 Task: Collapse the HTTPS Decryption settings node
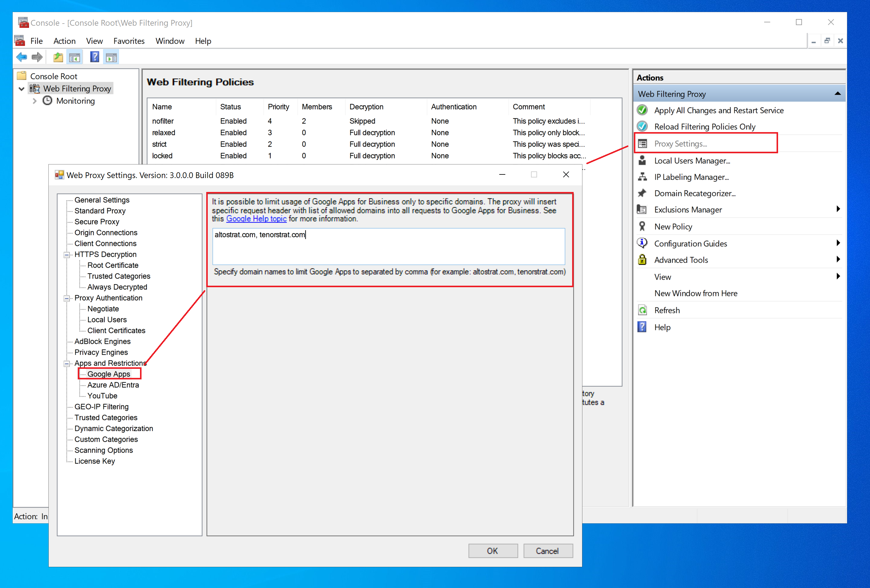tap(67, 255)
